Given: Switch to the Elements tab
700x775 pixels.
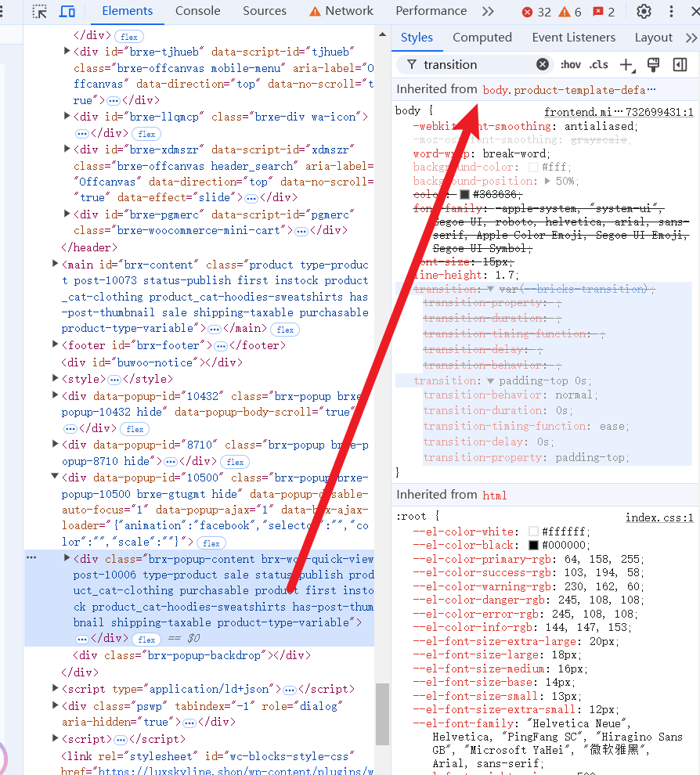Looking at the screenshot, I should pos(128,11).
